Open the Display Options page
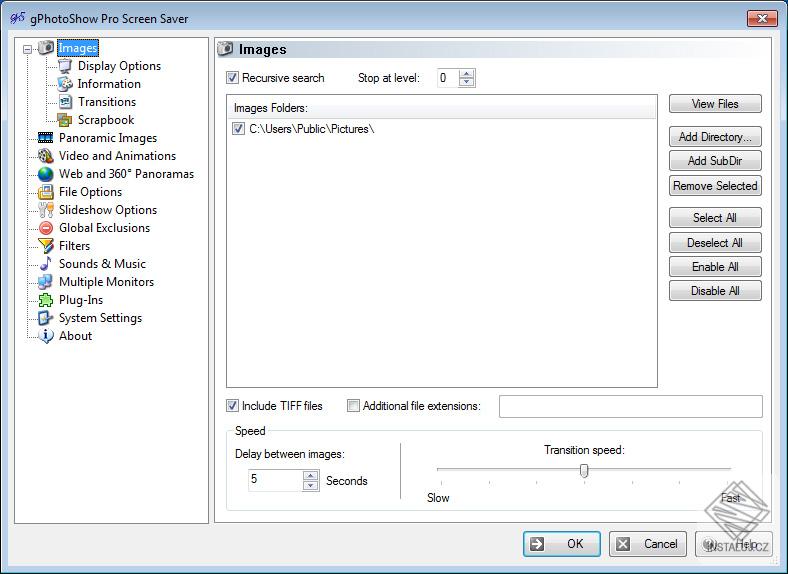 (119, 66)
